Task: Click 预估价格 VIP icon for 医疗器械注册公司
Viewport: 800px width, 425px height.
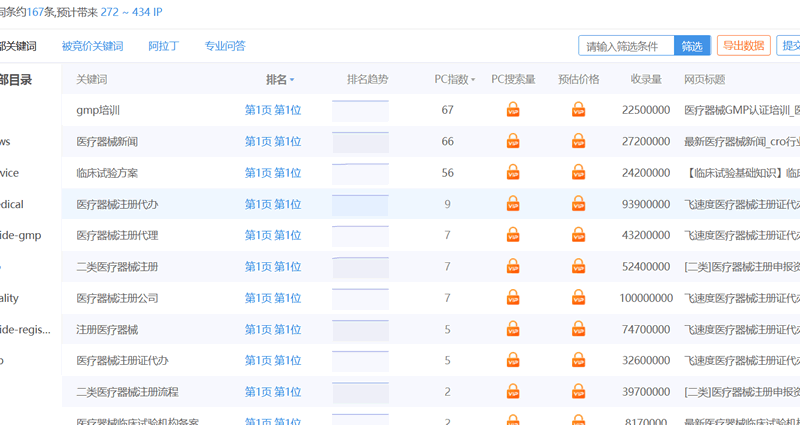Action: [578, 298]
